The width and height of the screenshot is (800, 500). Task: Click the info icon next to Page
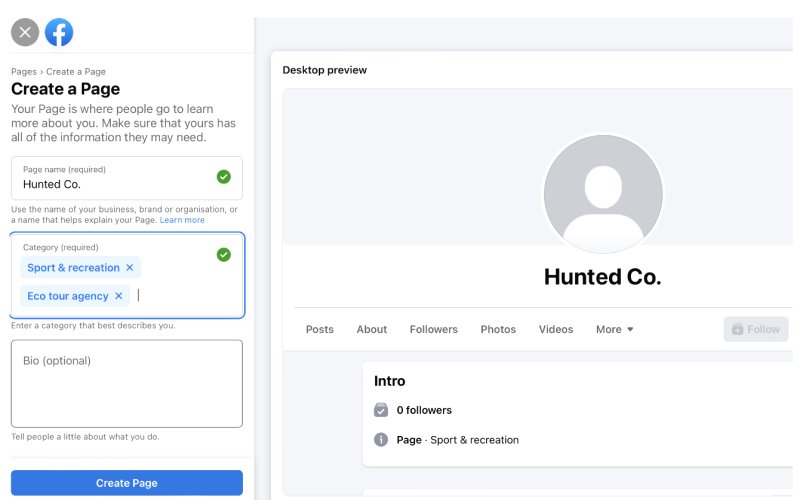click(380, 440)
